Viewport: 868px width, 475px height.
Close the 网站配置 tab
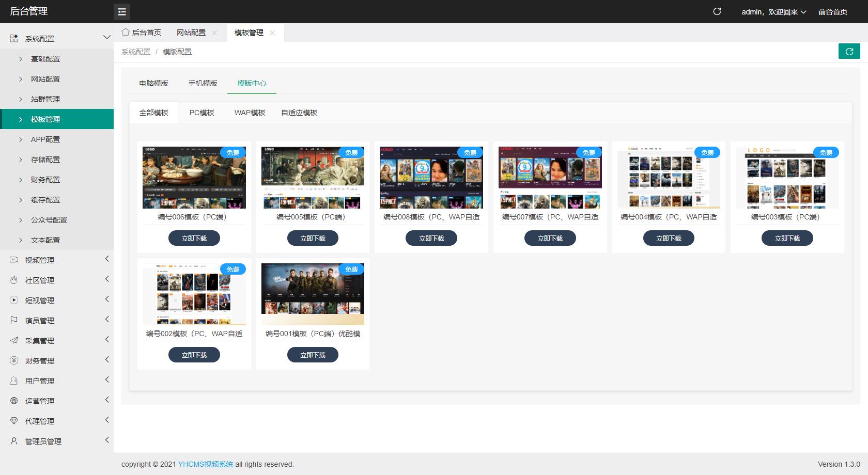[x=214, y=33]
